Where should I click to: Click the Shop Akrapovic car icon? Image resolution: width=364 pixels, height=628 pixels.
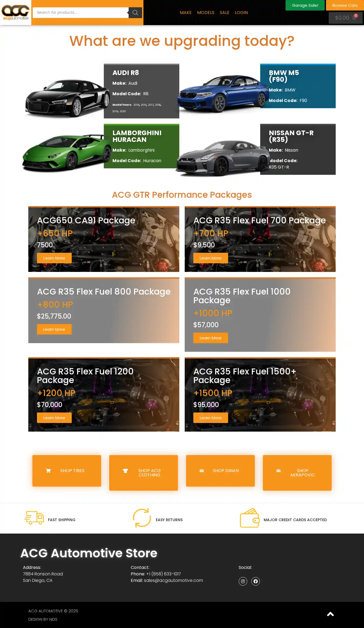(279, 471)
